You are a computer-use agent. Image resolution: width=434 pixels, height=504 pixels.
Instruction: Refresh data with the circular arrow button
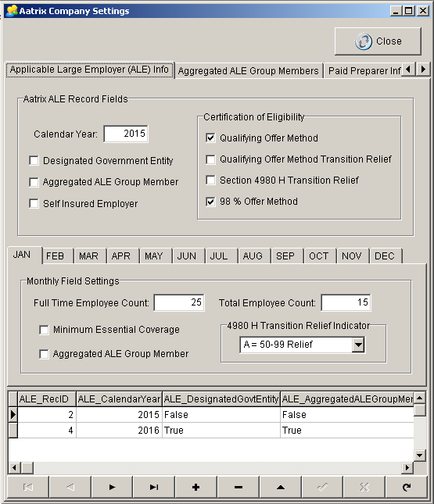pos(407,487)
